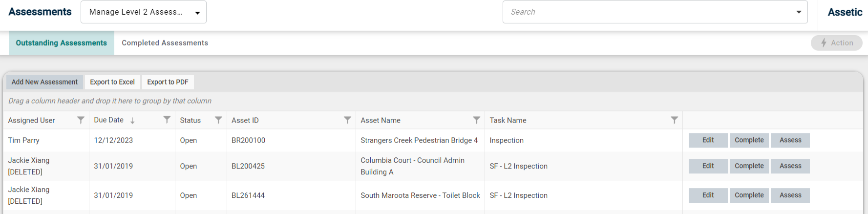The width and height of the screenshot is (868, 214).
Task: Click the lightning Action button
Action: tap(837, 43)
